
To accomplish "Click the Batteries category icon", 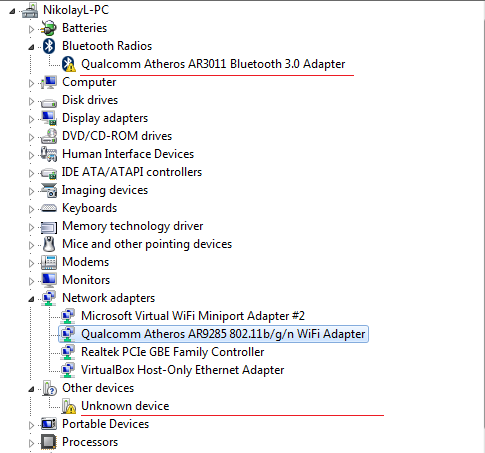I will click(49, 28).
